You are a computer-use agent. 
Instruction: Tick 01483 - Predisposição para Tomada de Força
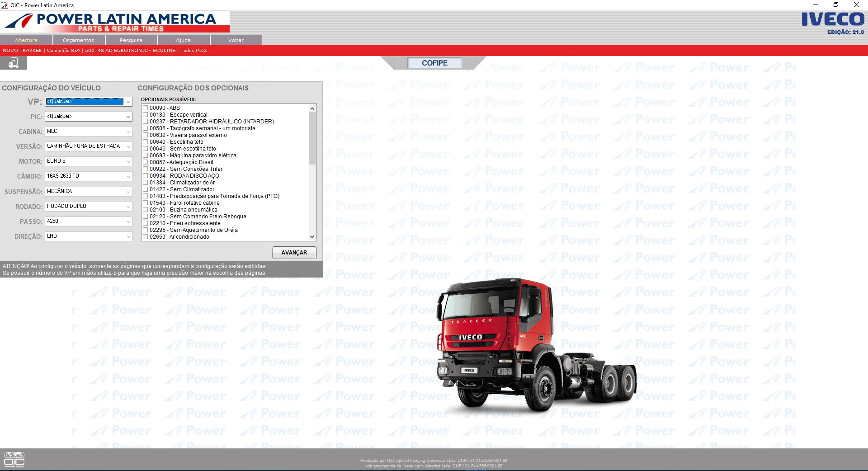(x=146, y=196)
